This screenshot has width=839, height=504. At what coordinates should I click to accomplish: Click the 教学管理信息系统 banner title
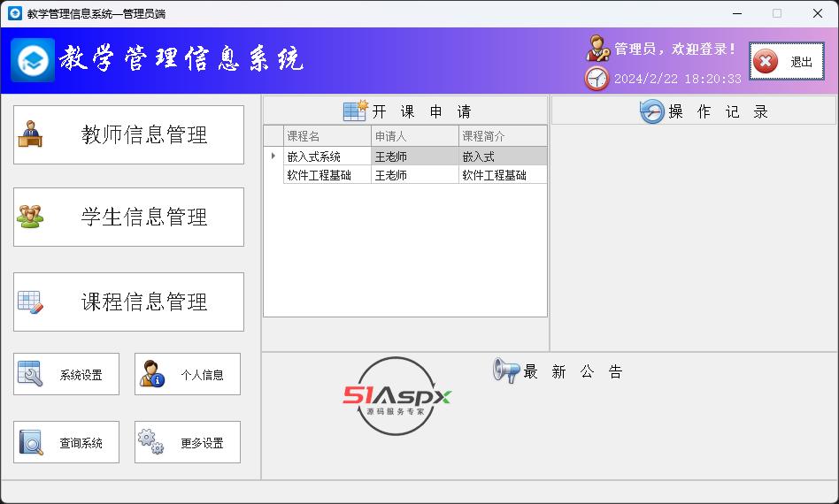[181, 58]
